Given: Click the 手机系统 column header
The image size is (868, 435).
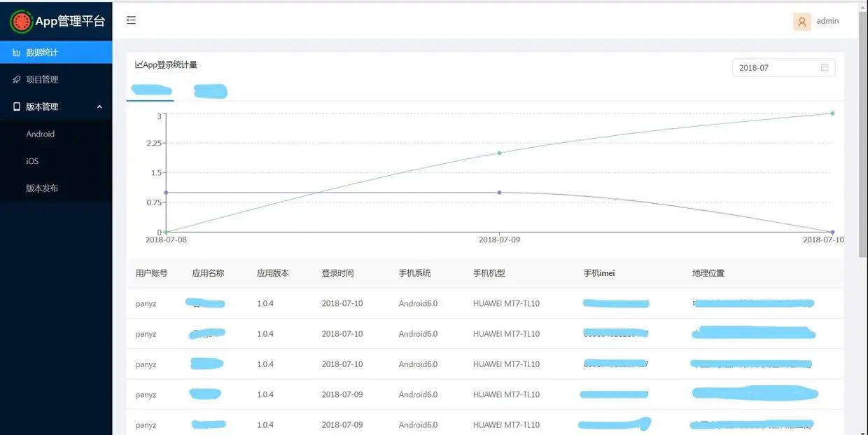Looking at the screenshot, I should [x=415, y=273].
